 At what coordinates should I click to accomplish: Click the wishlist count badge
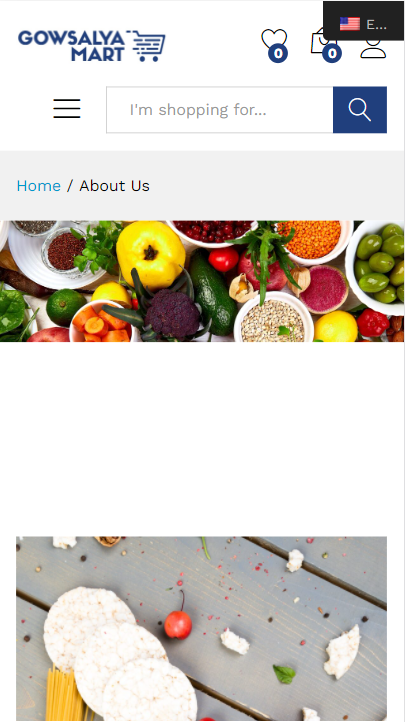tap(278, 53)
